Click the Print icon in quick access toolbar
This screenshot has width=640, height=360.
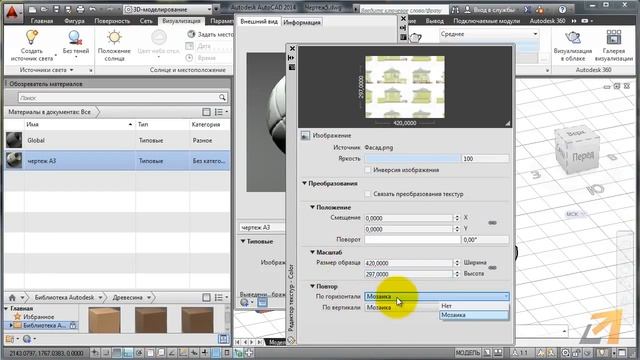click(80, 9)
